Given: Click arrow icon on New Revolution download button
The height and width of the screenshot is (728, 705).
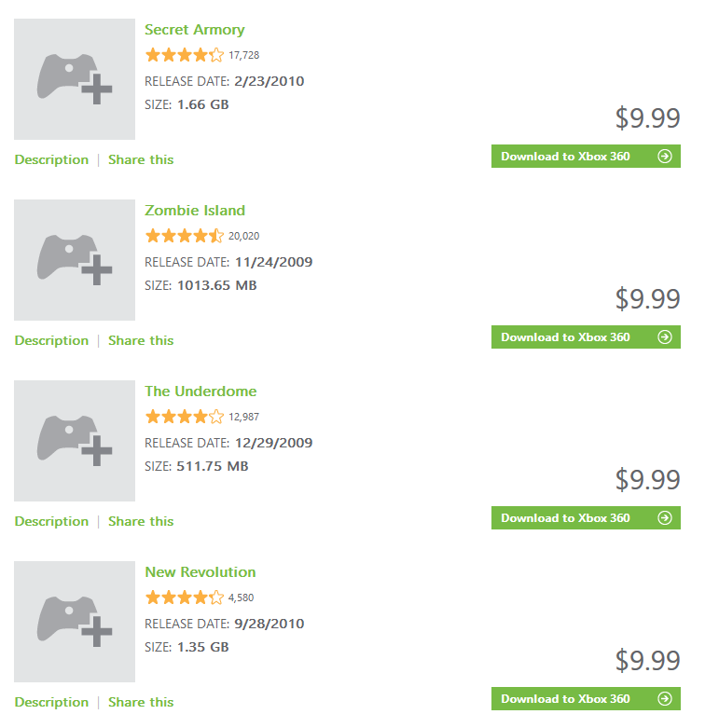Looking at the screenshot, I should (x=665, y=698).
